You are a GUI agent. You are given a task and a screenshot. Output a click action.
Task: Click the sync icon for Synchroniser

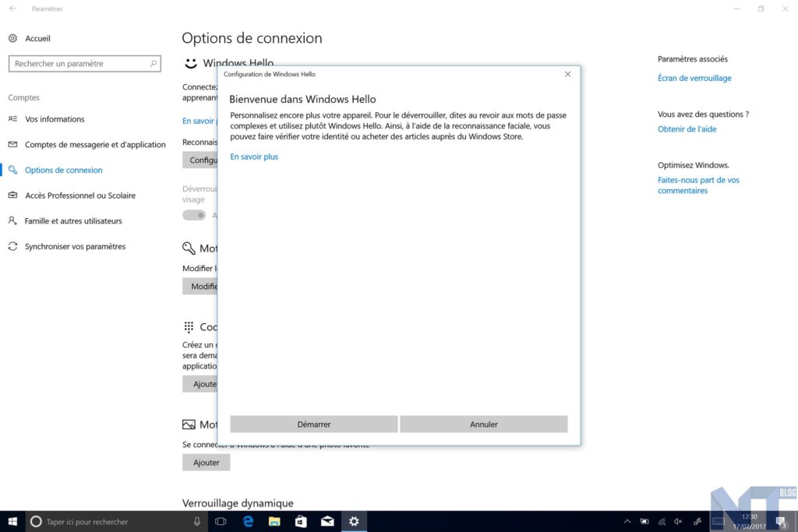pos(12,246)
